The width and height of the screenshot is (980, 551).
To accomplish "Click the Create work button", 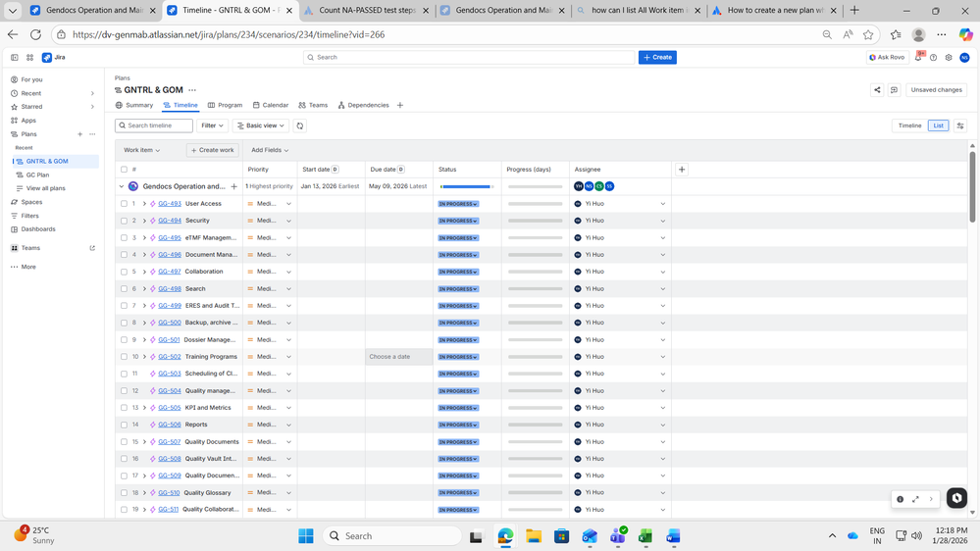I will 213,150.
